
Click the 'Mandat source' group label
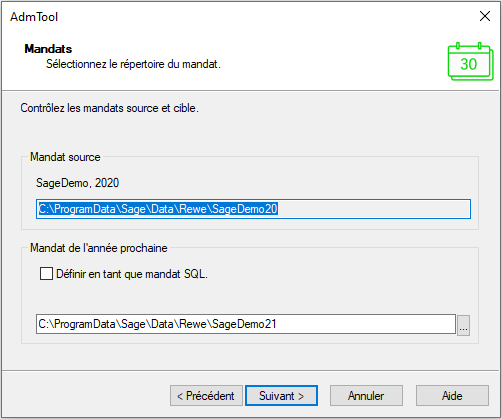[65, 157]
